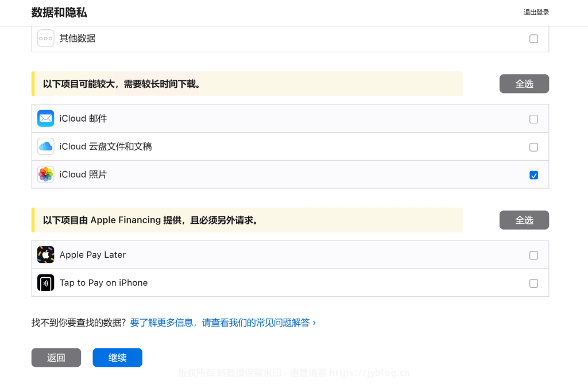Click the Tap to Pay on iPhone icon

pyautogui.click(x=46, y=283)
